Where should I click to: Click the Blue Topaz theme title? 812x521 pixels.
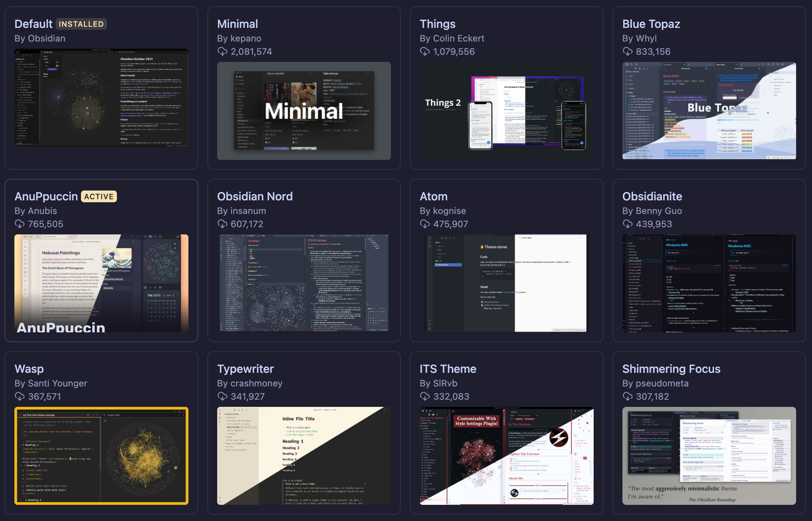[x=651, y=24]
